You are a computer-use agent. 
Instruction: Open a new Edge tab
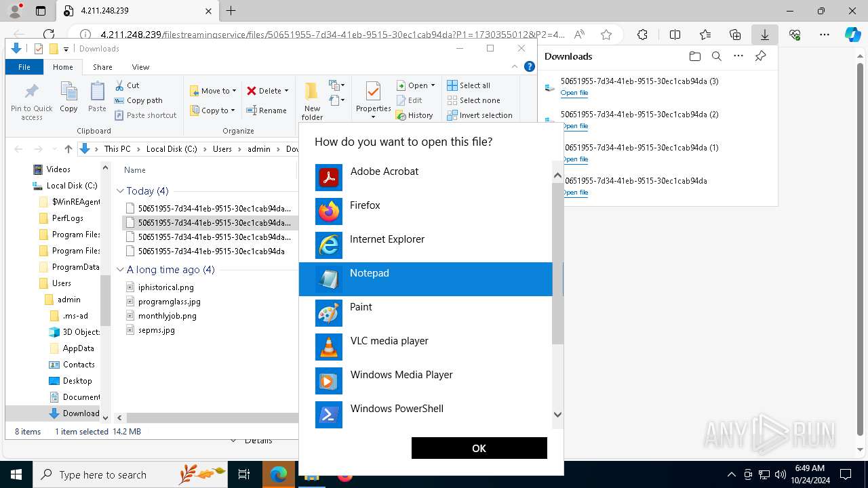[x=231, y=11]
